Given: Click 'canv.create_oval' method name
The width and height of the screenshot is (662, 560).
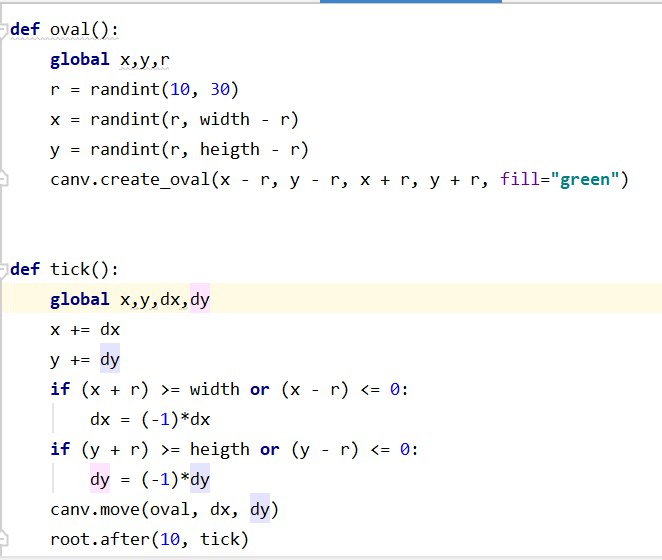Looking at the screenshot, I should (130, 180).
